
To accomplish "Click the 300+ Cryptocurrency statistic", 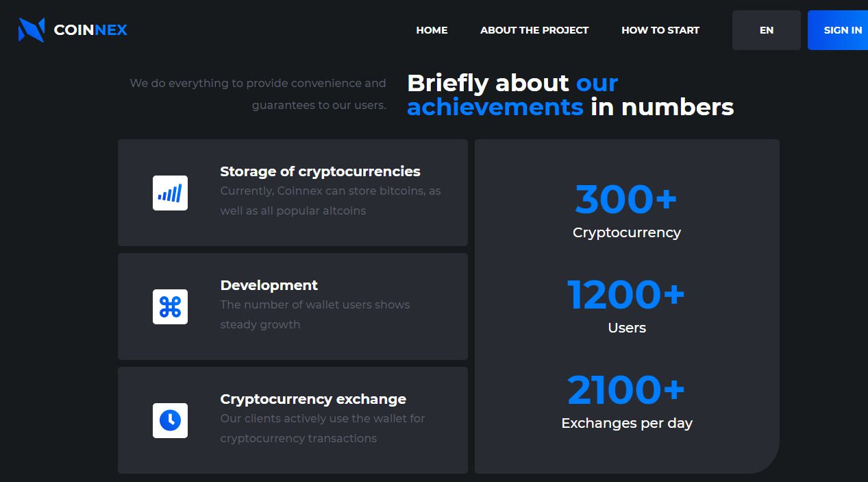I will click(626, 199).
